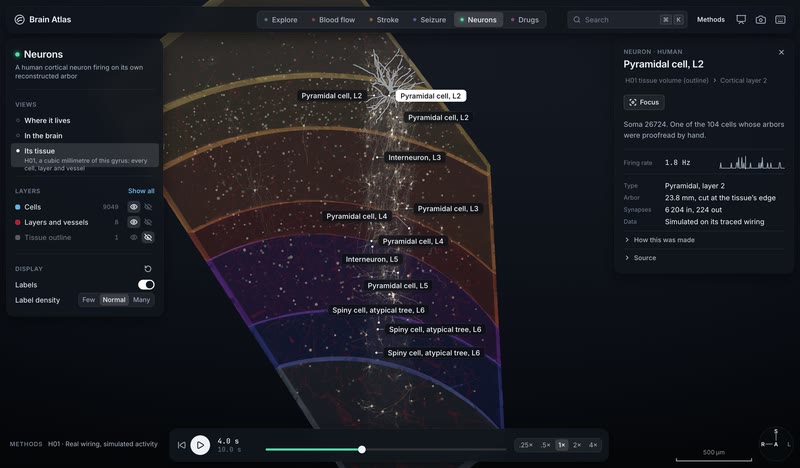Set label density to Normal

click(x=114, y=300)
